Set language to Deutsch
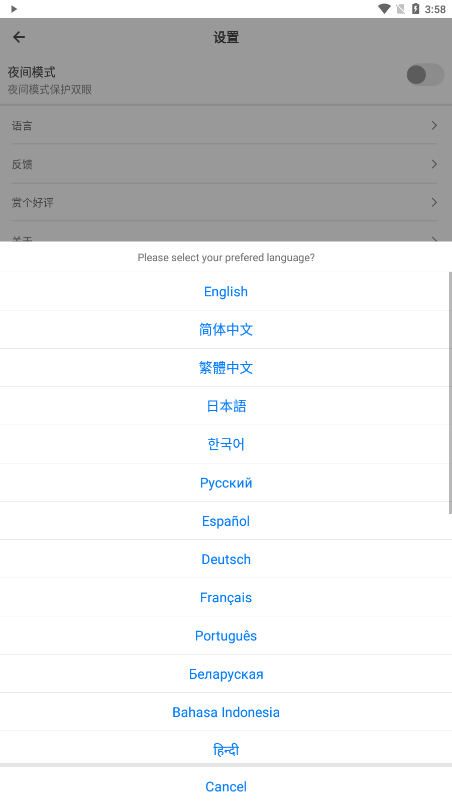 tap(226, 559)
